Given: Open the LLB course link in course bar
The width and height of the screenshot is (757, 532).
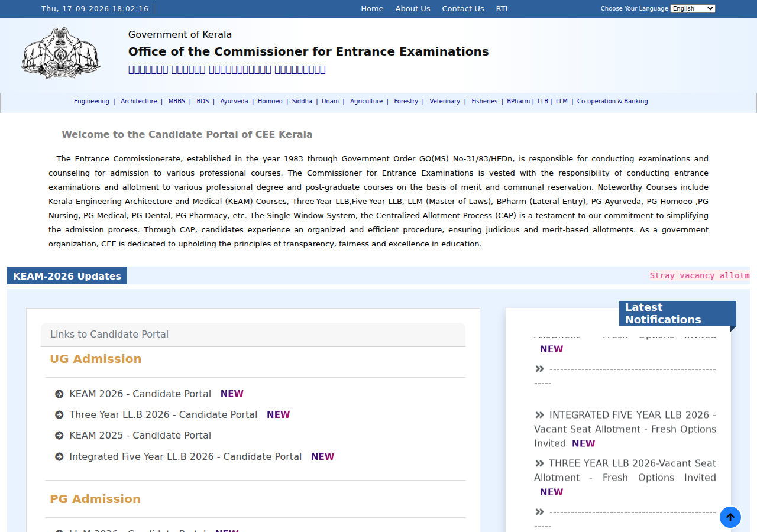Looking at the screenshot, I should click(543, 102).
